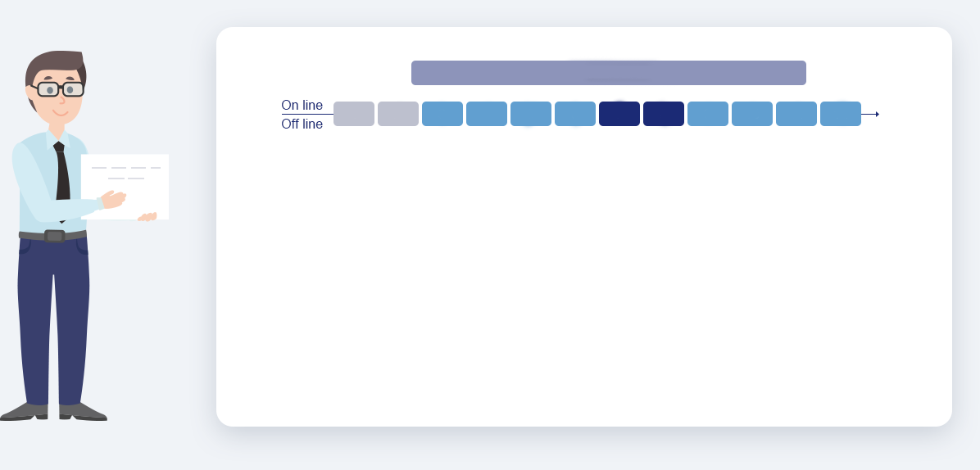Select the tenth block in the timeline

[752, 114]
